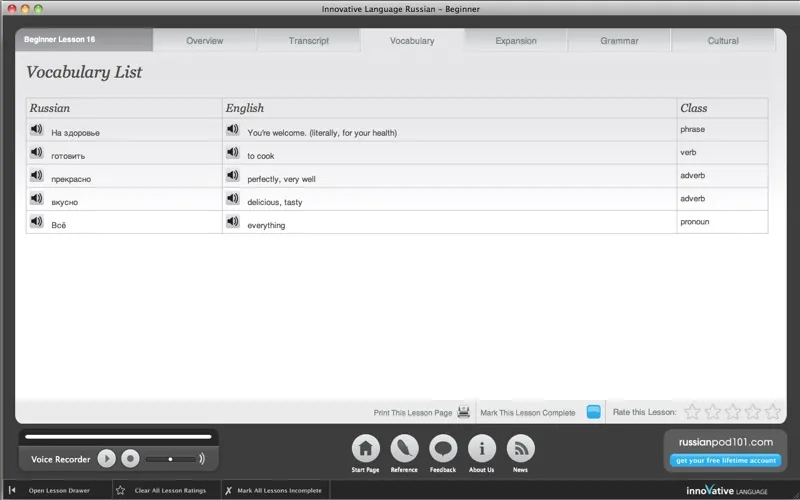
Task: Open the Start Page home icon
Action: pos(366,449)
